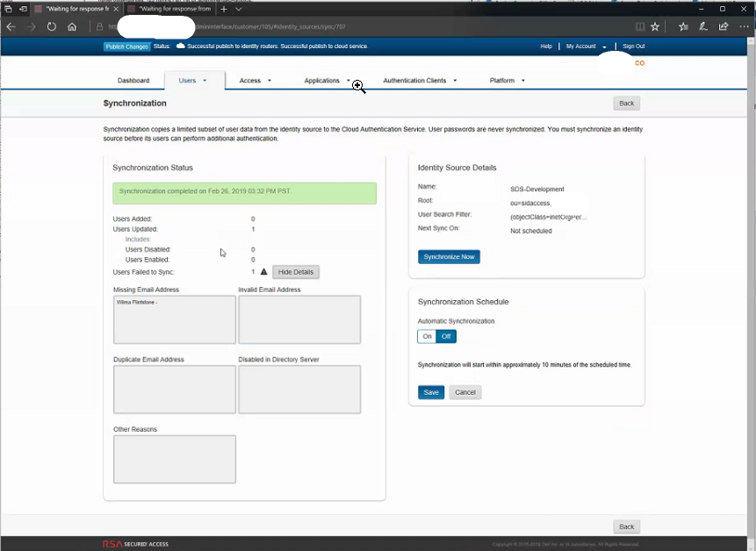
Task: Click the warning triangle beside Users Failed to Sync
Action: click(263, 272)
